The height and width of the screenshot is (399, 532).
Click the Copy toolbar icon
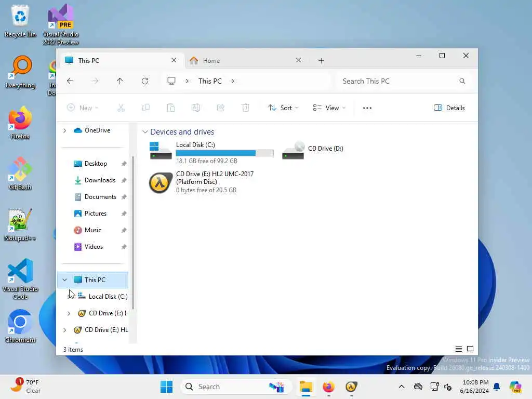(146, 108)
